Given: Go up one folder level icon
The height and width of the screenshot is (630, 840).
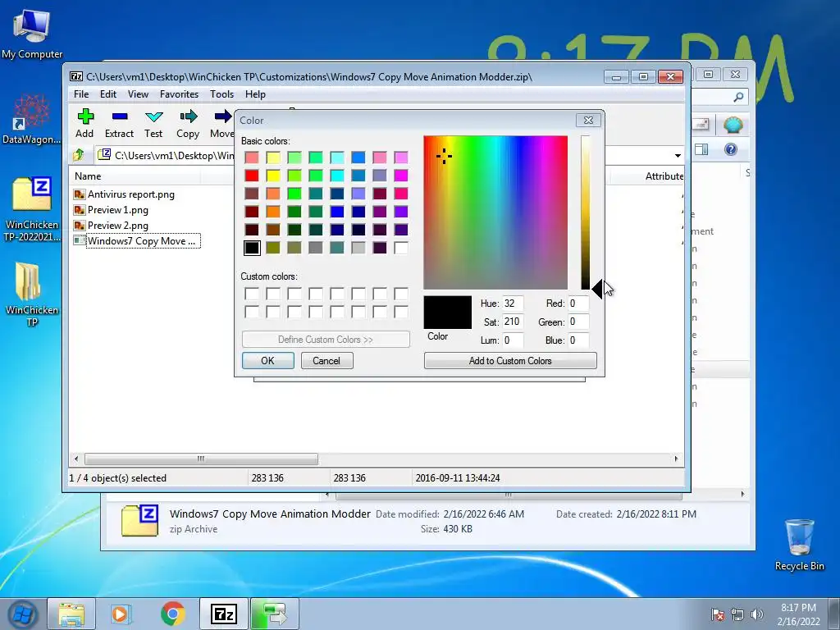Looking at the screenshot, I should (79, 155).
